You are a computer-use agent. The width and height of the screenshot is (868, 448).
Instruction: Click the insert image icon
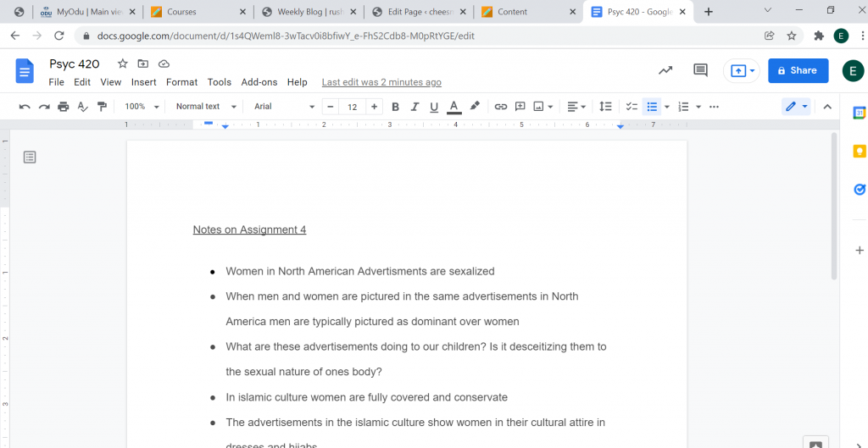(x=538, y=107)
